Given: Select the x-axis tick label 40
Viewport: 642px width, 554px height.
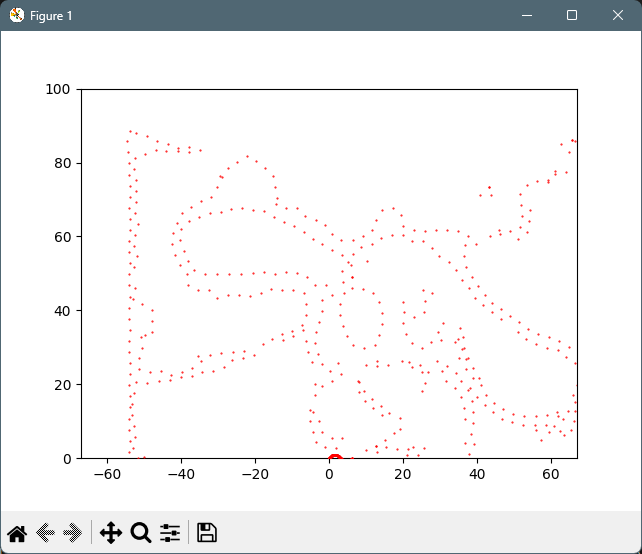Looking at the screenshot, I should (x=476, y=476).
